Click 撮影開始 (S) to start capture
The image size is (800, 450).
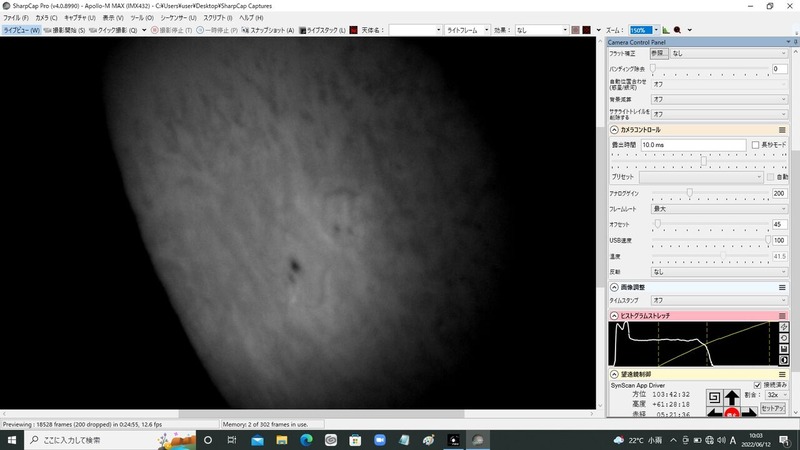(65, 30)
